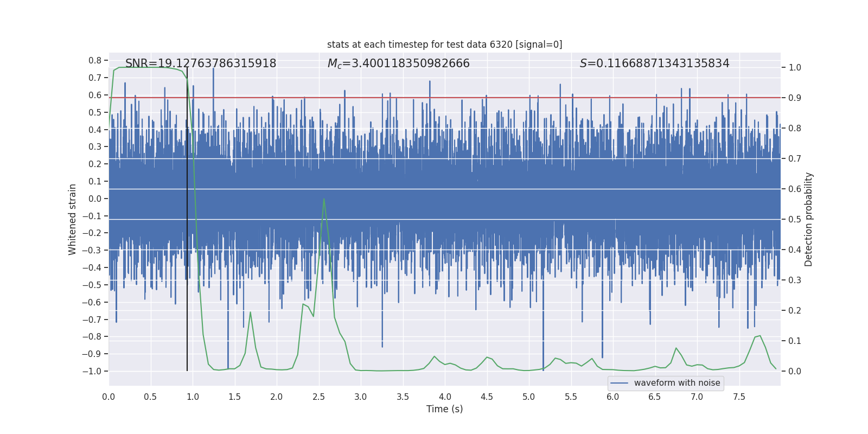
Task: Click the right axis tick label 0.4
Action: click(795, 250)
